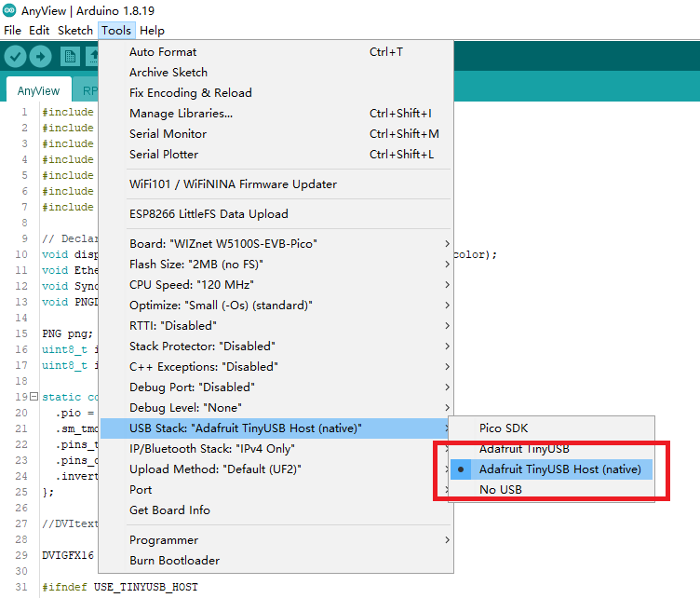Run ESP8266 LittleFS Data Upload

pos(276,214)
